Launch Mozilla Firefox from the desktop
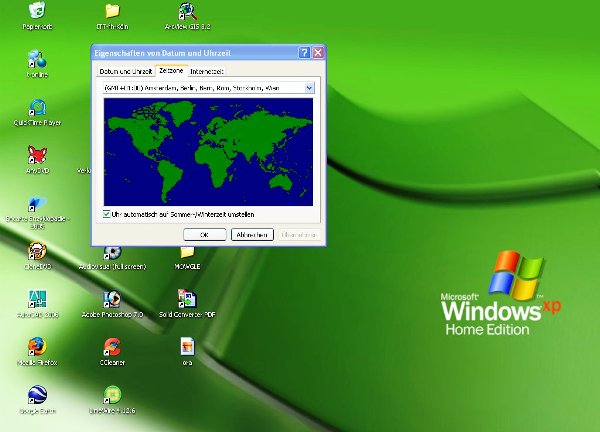 coord(37,347)
